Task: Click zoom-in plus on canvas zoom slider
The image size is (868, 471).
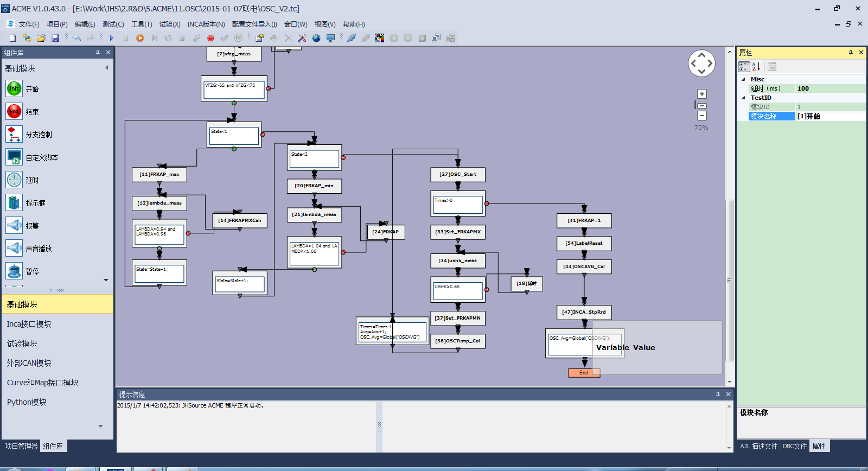Action: 701,94
